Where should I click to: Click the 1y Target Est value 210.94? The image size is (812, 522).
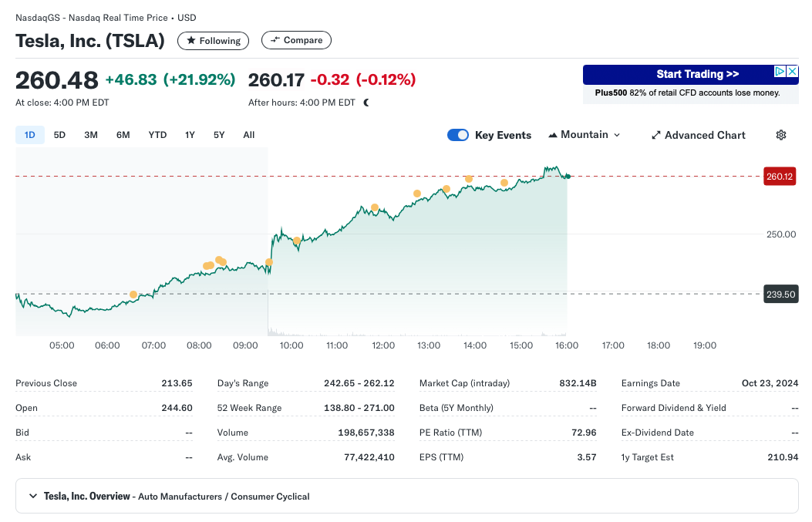783,457
